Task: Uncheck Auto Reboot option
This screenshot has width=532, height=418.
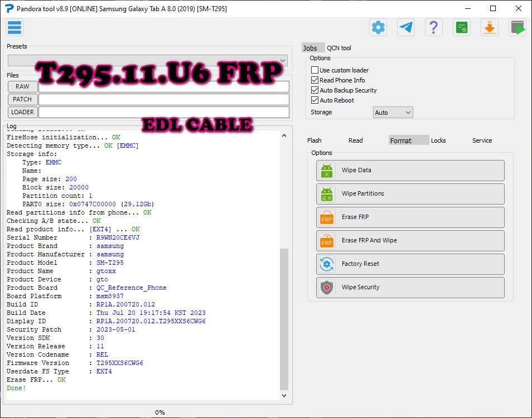Action: pos(315,100)
